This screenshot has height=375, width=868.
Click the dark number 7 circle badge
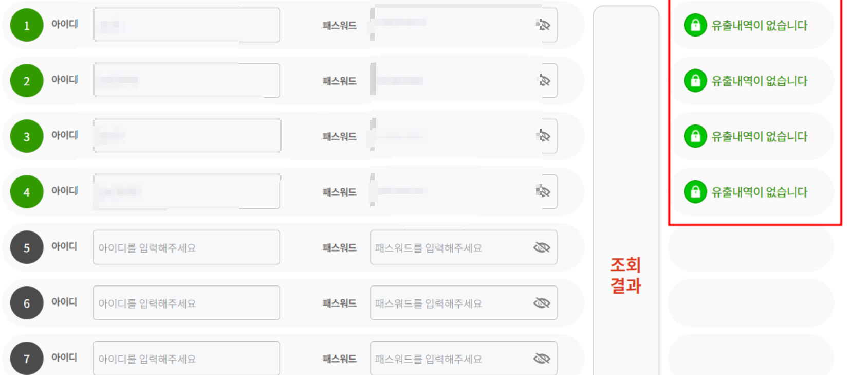click(26, 358)
